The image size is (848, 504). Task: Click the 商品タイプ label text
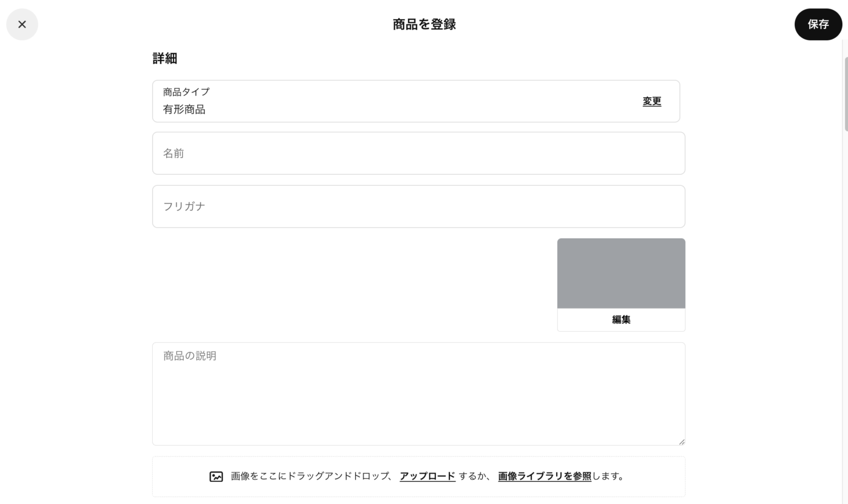[185, 92]
